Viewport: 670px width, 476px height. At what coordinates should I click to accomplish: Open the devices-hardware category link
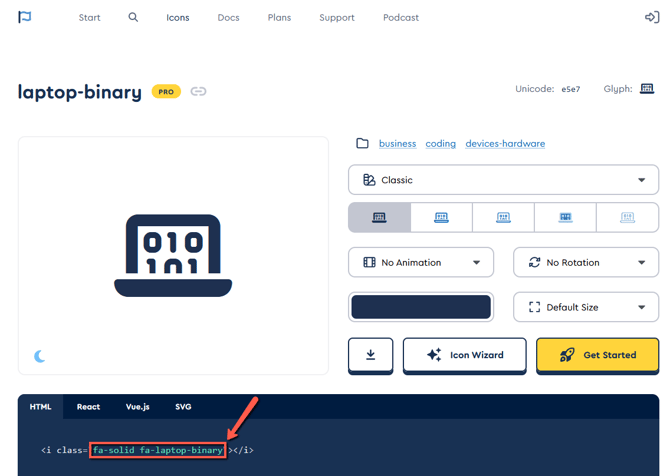tap(505, 144)
